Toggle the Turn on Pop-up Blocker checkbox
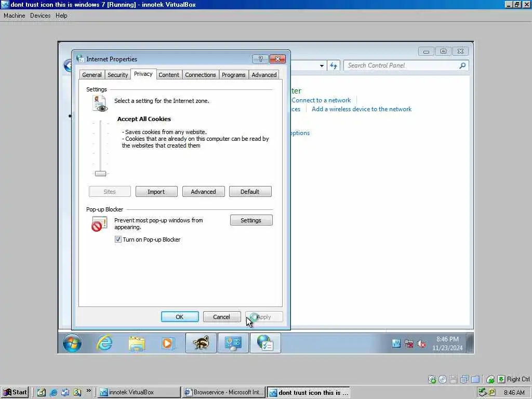The image size is (532, 399). pyautogui.click(x=118, y=240)
